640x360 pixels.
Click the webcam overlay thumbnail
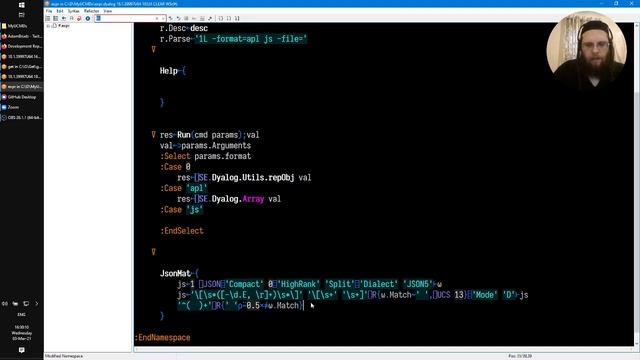(587, 51)
